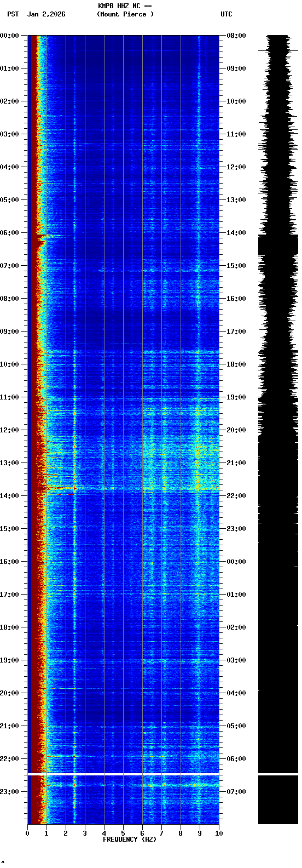Image resolution: width=302 pixels, height=868 pixels.
Task: Click the PST '06:00' time label
Action: click(10, 233)
